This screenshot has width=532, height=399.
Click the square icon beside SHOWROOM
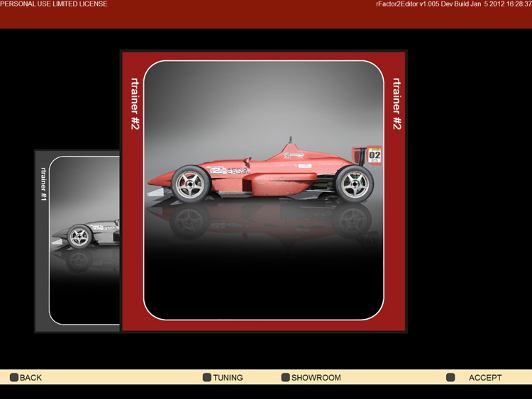285,378
